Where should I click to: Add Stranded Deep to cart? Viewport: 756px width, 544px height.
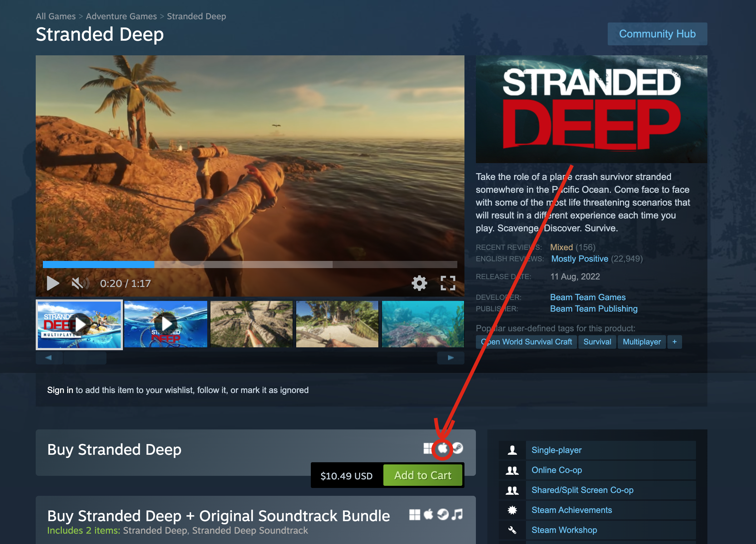(423, 475)
